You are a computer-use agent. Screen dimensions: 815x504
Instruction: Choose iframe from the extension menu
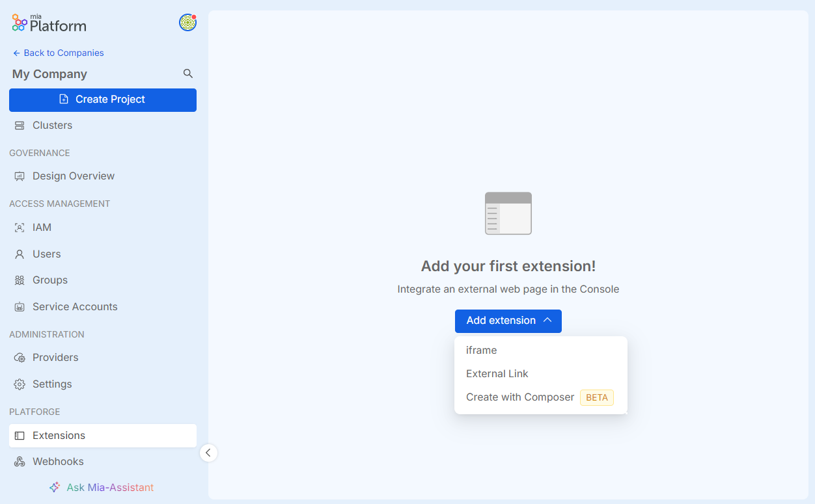coord(481,350)
